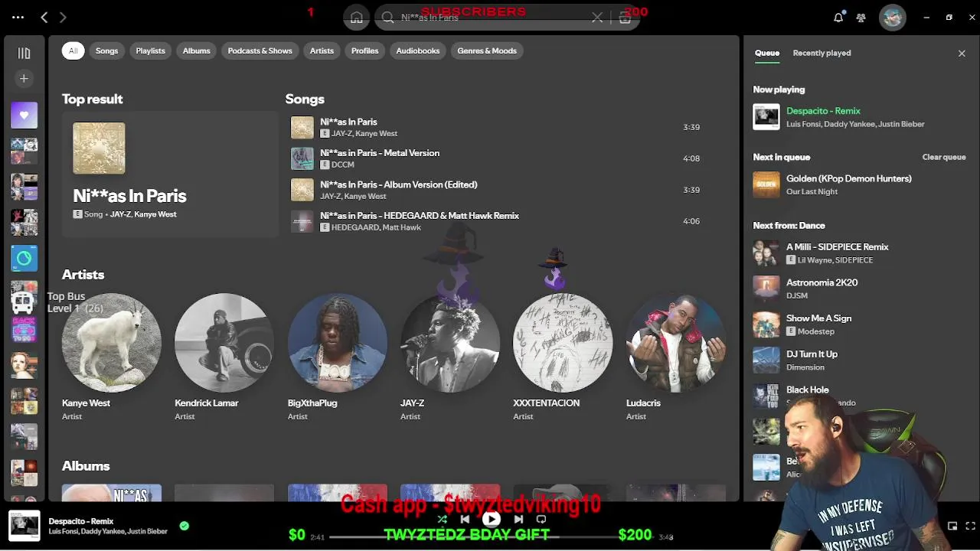Clear the search field with X
Viewport: 980px width, 551px height.
point(597,18)
